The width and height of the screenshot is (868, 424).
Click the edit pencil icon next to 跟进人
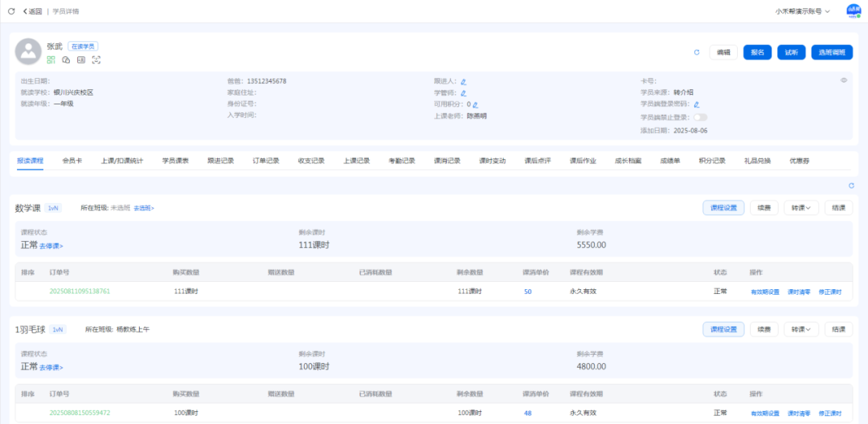(464, 81)
